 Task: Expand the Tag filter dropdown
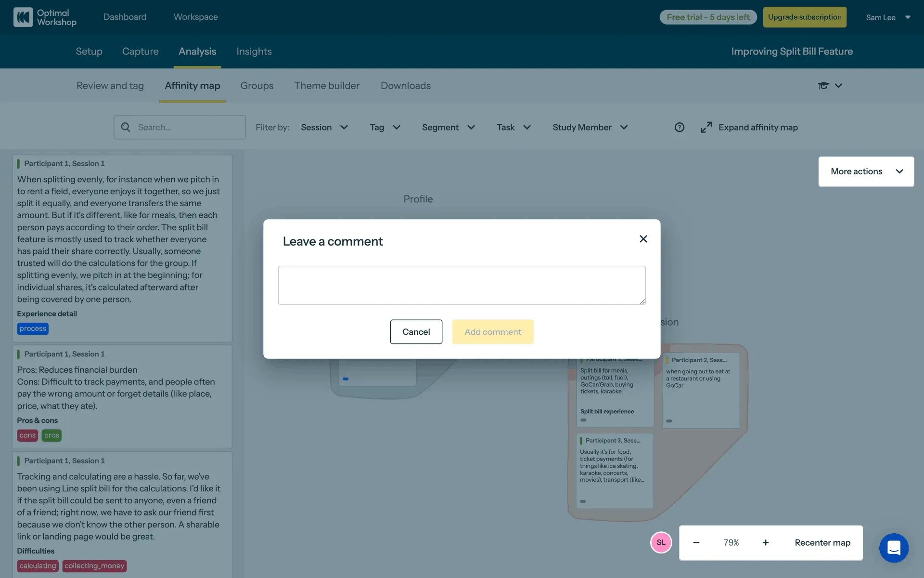click(385, 127)
